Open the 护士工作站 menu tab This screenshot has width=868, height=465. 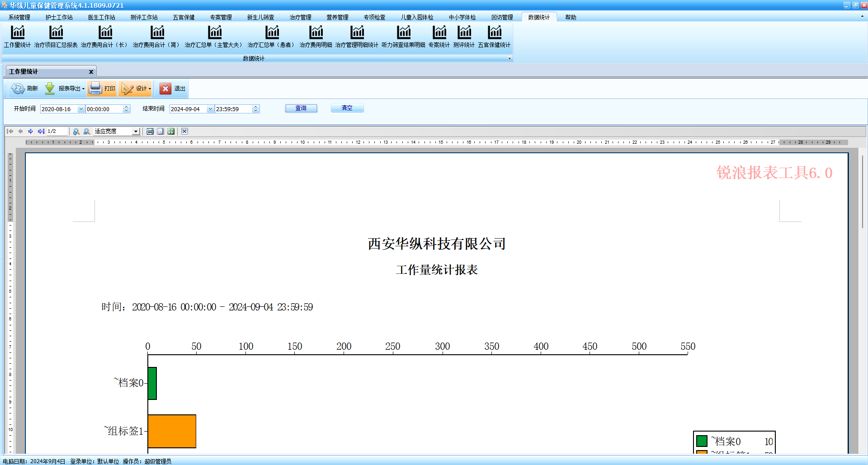pos(59,17)
